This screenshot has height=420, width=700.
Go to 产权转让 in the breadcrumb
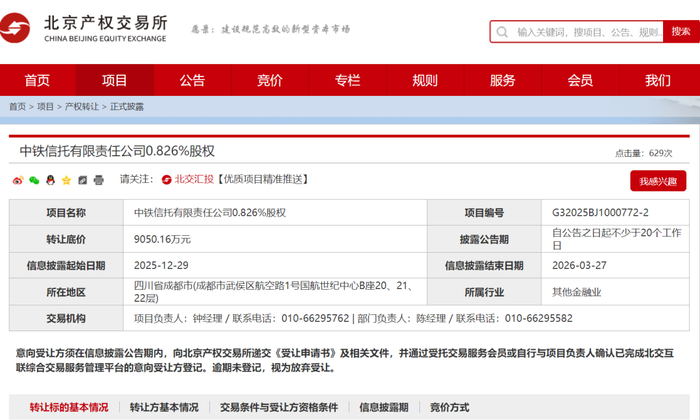(x=82, y=107)
